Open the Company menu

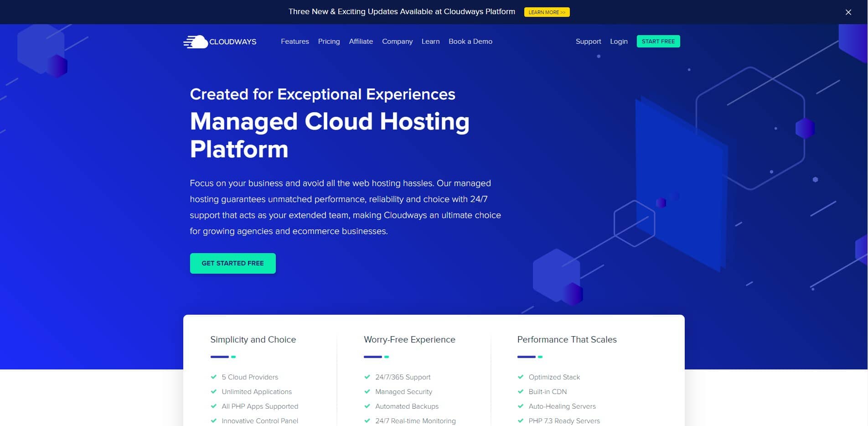pos(397,42)
